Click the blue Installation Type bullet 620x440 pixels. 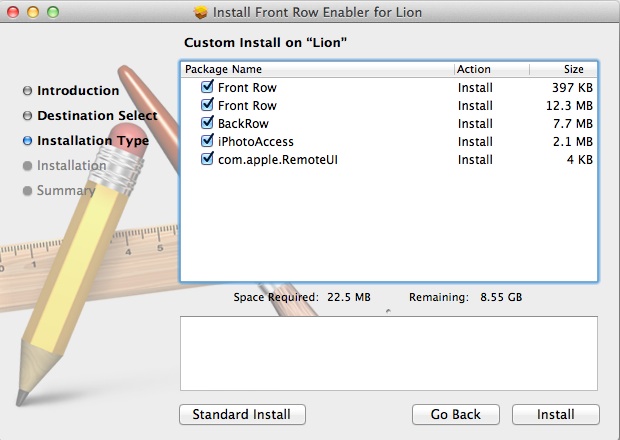(27, 141)
